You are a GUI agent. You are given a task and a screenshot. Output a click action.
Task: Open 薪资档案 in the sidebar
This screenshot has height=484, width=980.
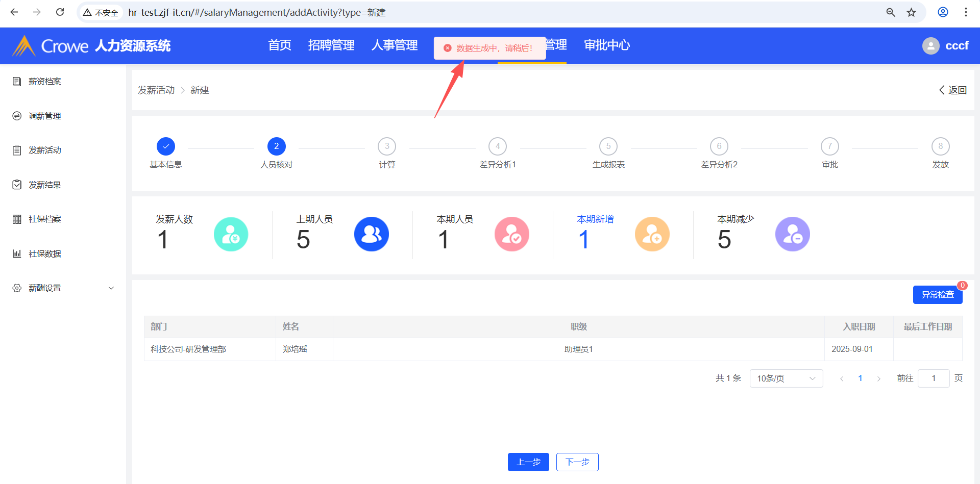pos(45,82)
